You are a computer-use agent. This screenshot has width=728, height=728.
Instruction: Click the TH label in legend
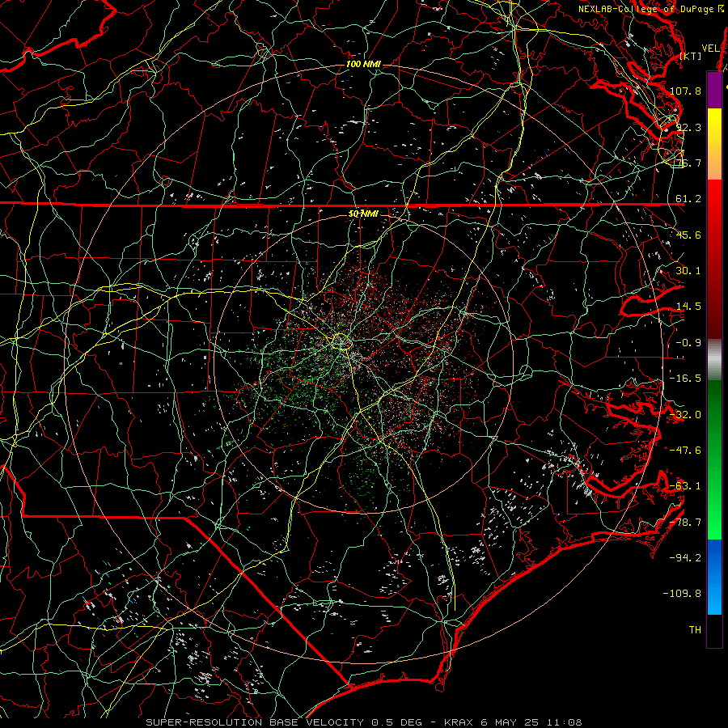[695, 630]
